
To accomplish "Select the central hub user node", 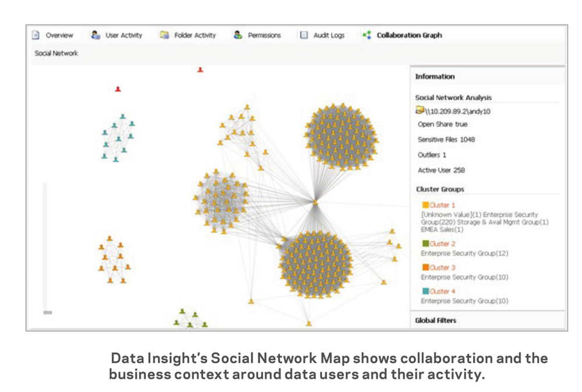I will tap(315, 202).
